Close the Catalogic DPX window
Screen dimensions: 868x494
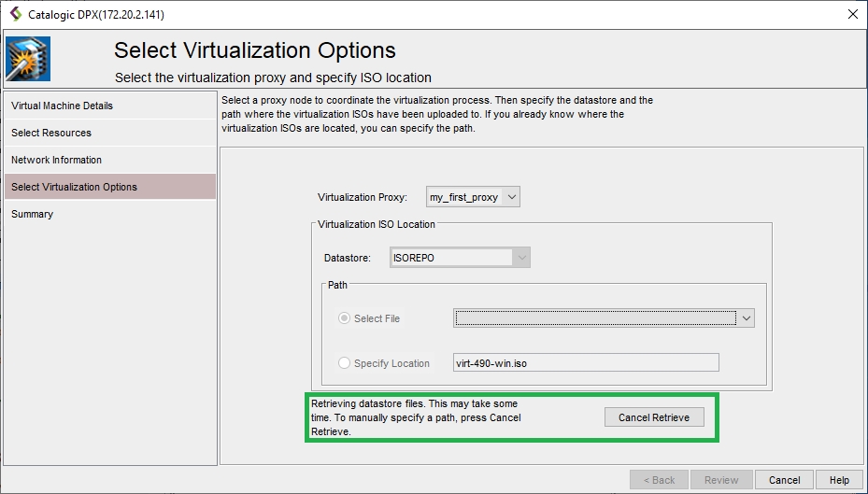(x=852, y=14)
